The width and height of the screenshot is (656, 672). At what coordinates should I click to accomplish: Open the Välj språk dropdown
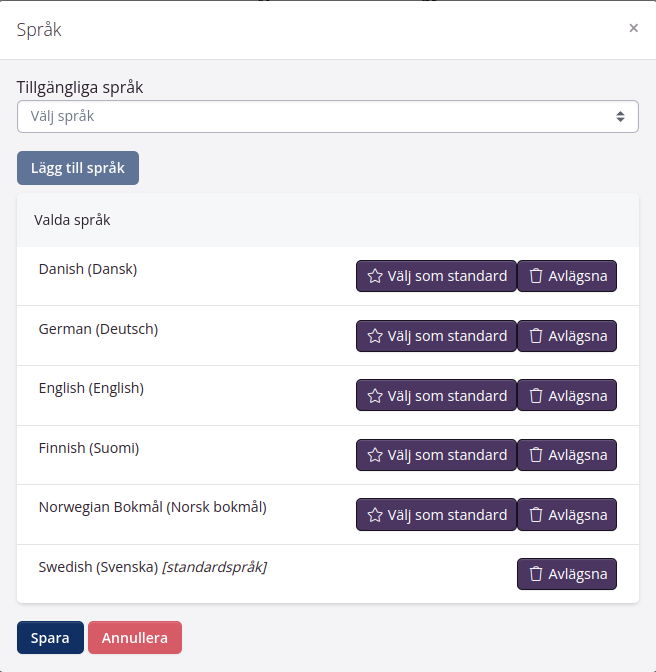(x=327, y=116)
